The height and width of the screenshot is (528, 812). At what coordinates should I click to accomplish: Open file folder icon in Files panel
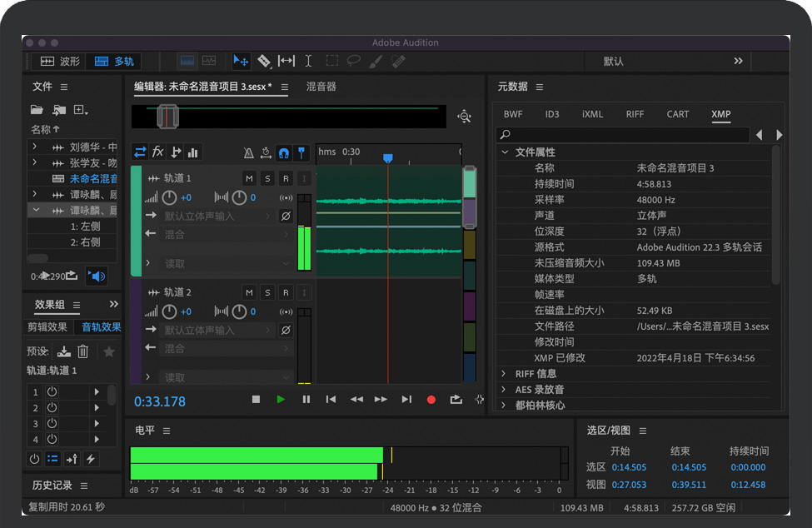[x=37, y=110]
